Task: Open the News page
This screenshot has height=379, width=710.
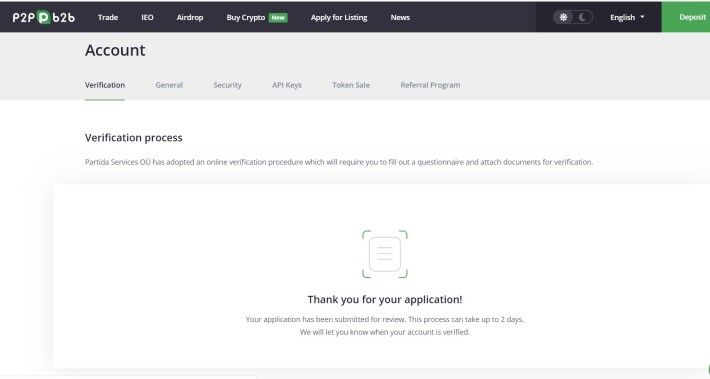Action: point(400,17)
